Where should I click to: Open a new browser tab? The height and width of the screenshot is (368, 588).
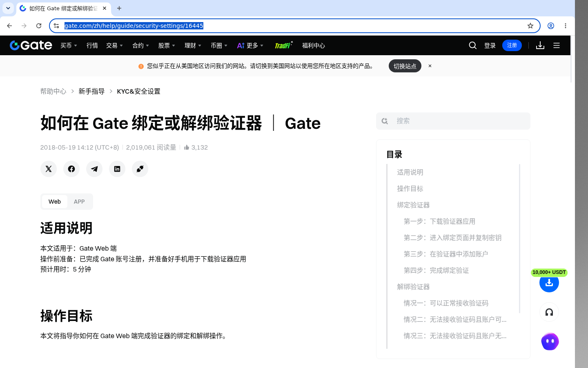click(119, 8)
